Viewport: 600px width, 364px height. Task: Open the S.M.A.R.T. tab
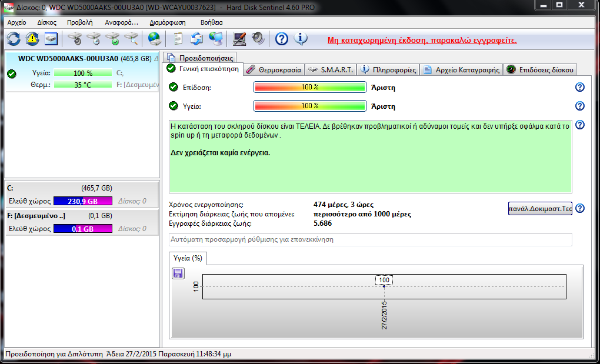click(331, 70)
